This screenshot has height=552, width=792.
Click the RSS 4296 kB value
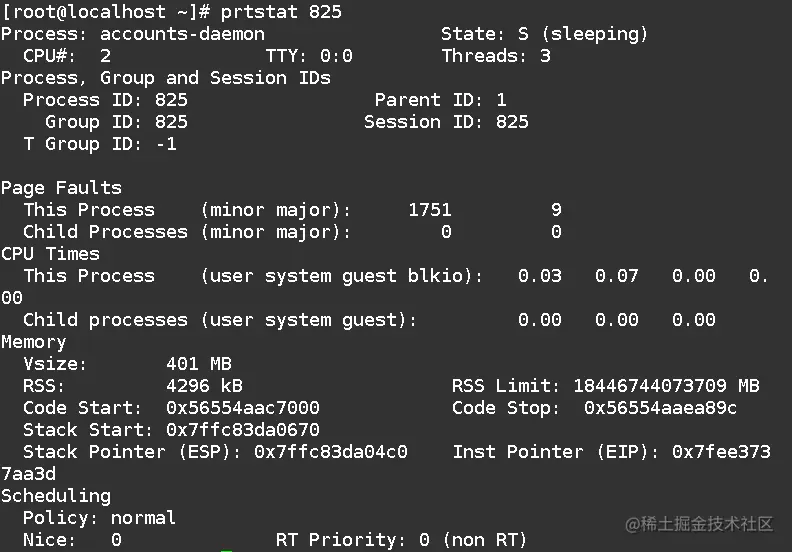pyautogui.click(x=204, y=386)
